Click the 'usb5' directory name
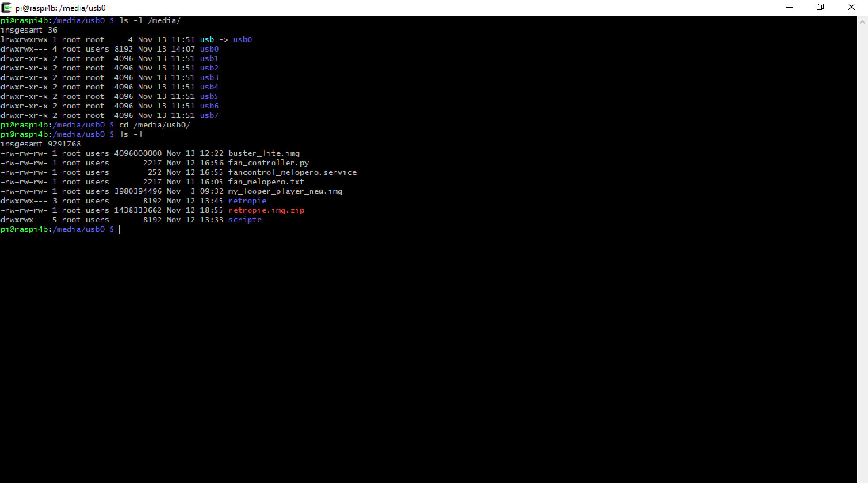 pyautogui.click(x=209, y=97)
